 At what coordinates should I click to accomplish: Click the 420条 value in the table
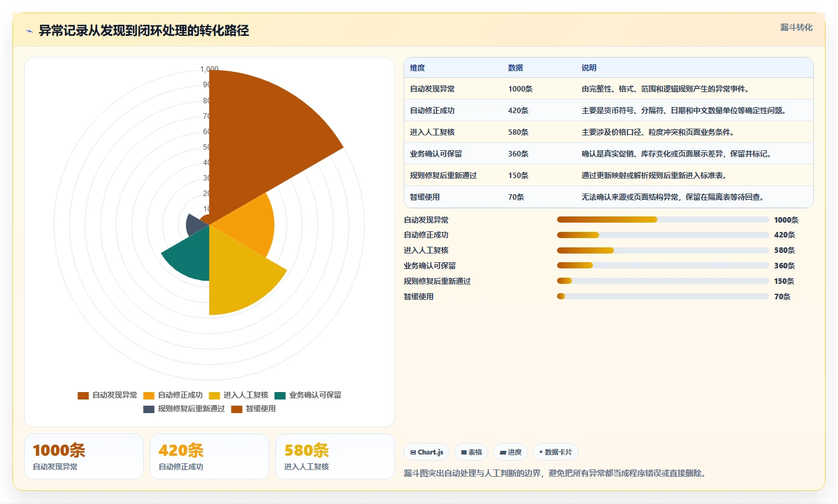point(518,111)
